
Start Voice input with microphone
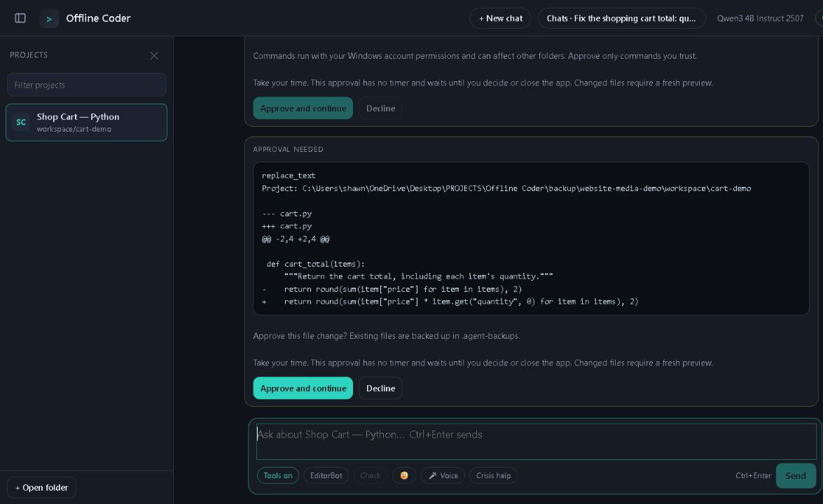pyautogui.click(x=443, y=476)
